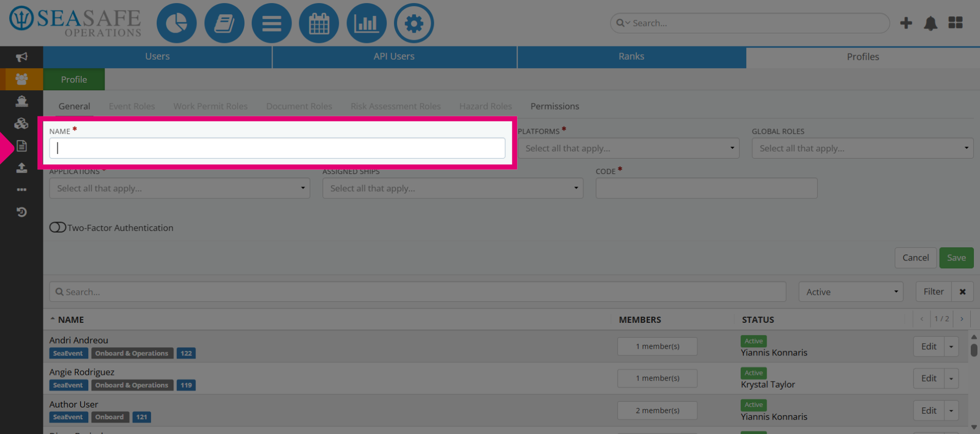Focus the Code input field

pos(706,188)
